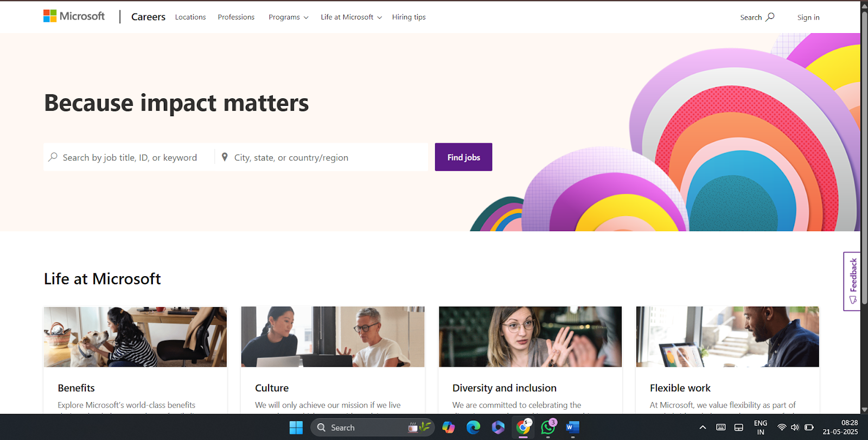Click the page vertical scrollbar thumb

pos(864,157)
